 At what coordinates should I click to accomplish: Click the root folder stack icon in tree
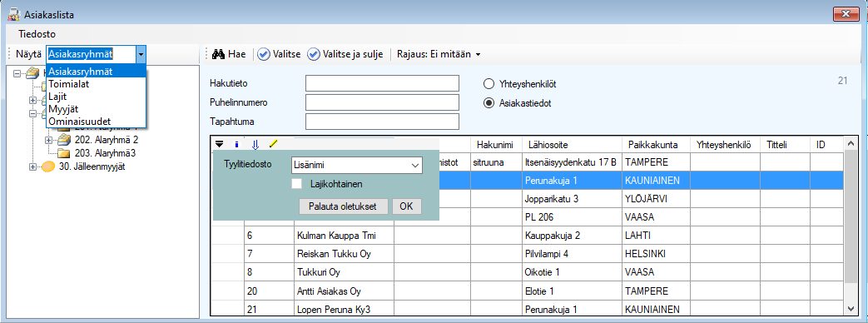(x=32, y=72)
